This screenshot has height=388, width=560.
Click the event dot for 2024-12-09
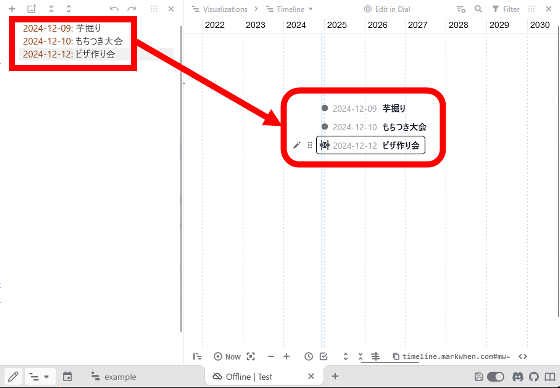click(x=325, y=108)
